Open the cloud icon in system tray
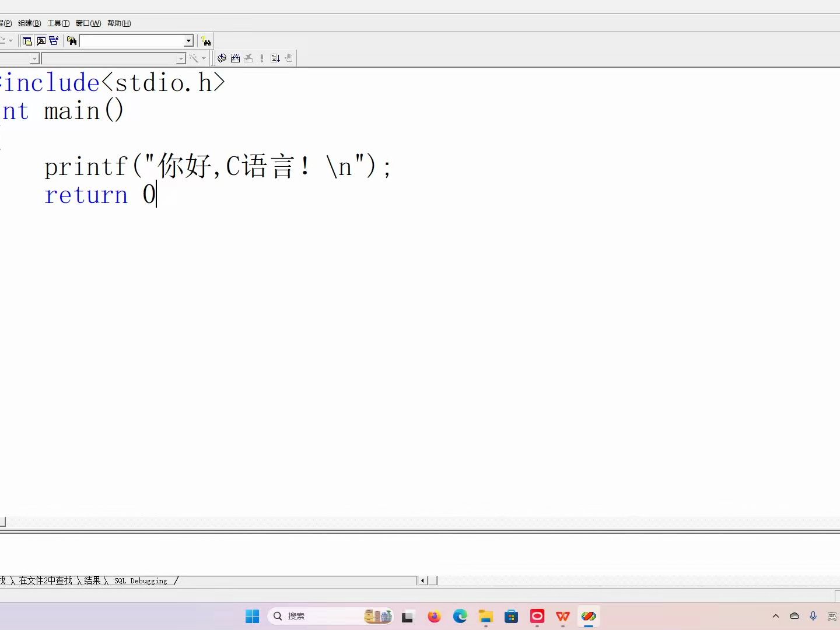This screenshot has width=840, height=630. 794,616
